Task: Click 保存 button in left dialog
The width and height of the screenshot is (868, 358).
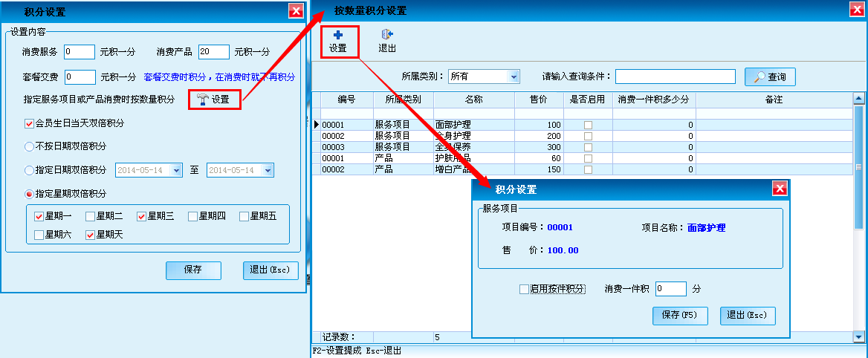Action: 193,270
